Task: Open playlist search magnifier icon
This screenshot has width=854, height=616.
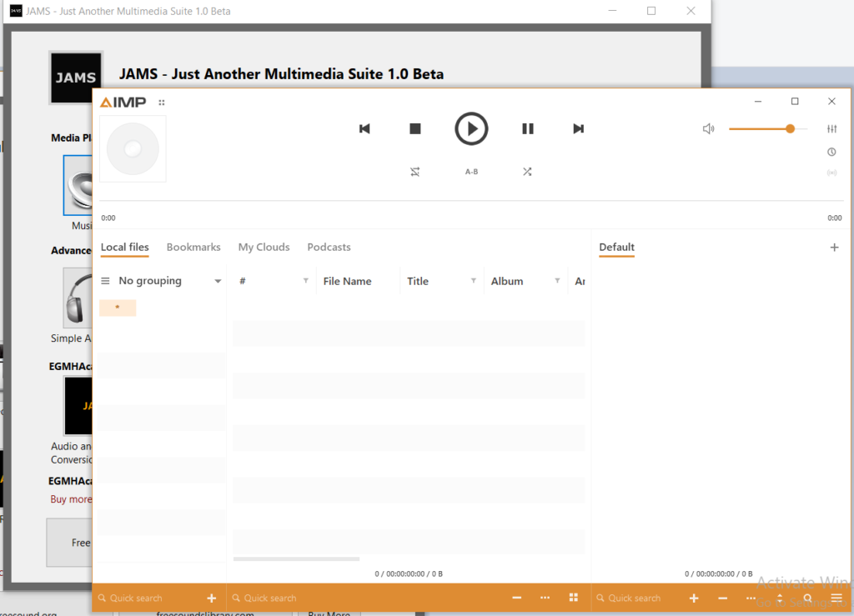Action: pos(807,598)
